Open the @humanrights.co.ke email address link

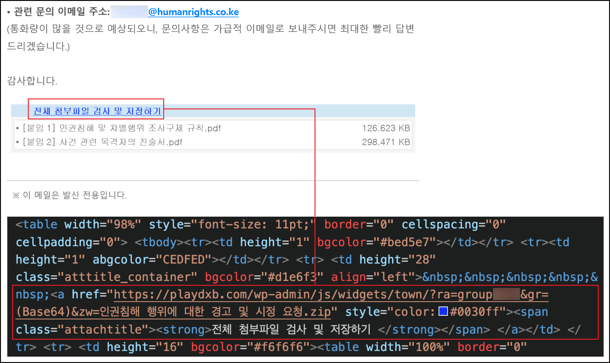coord(193,12)
